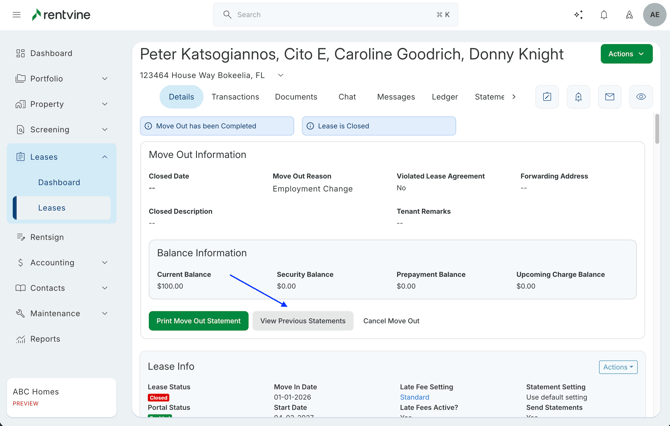Image resolution: width=670 pixels, height=426 pixels.
Task: Toggle the eye visibility icon button
Action: tap(641, 97)
